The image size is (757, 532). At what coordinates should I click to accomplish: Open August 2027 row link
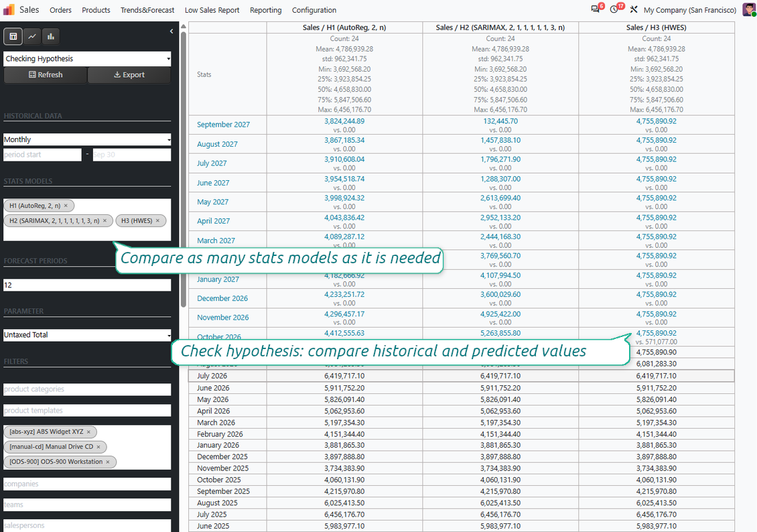(x=217, y=144)
